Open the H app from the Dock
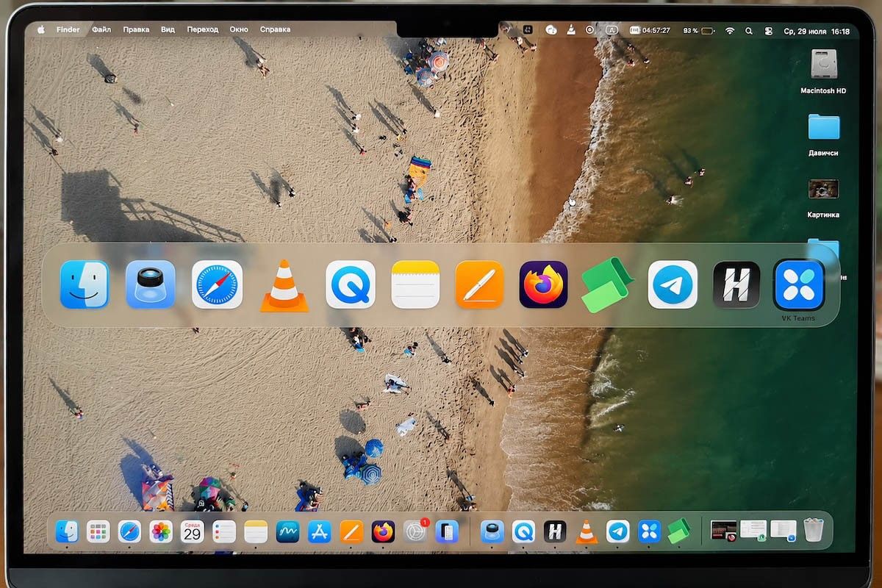 (x=555, y=531)
